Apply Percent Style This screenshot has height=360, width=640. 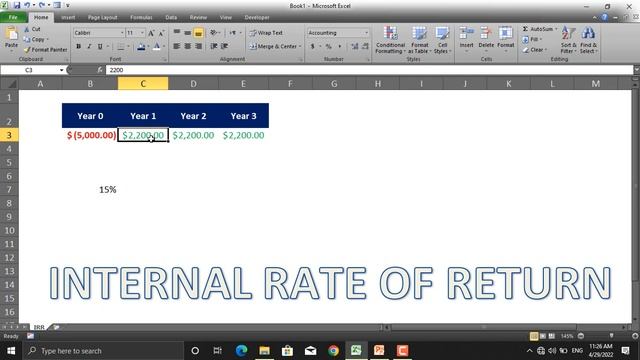329,47
